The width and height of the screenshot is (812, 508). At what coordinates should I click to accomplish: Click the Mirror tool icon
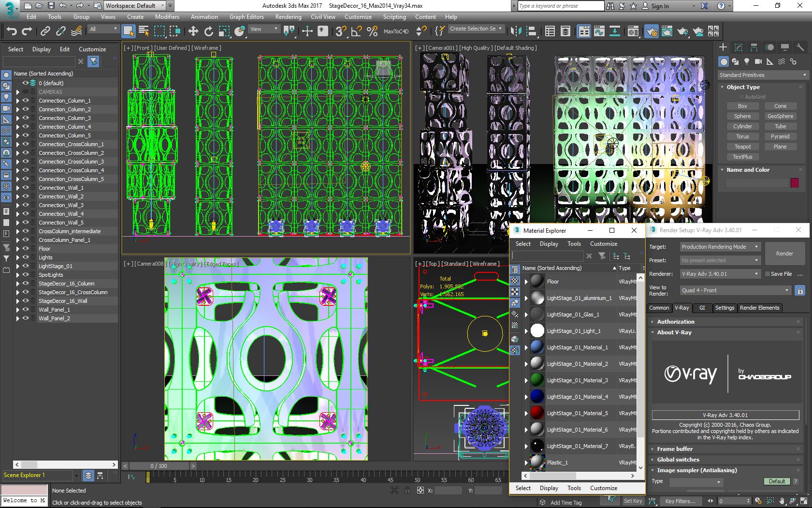516,31
